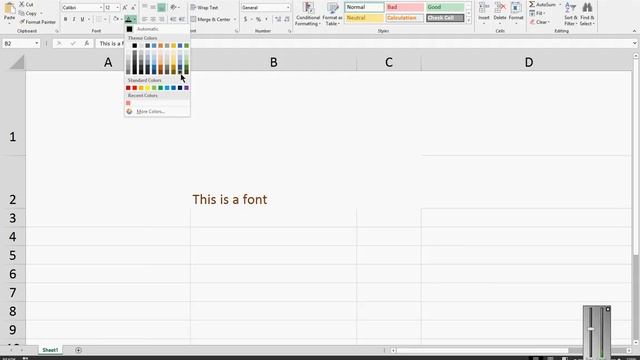Increase the decimal places
Viewport: 640px width, 360px height.
278,19
